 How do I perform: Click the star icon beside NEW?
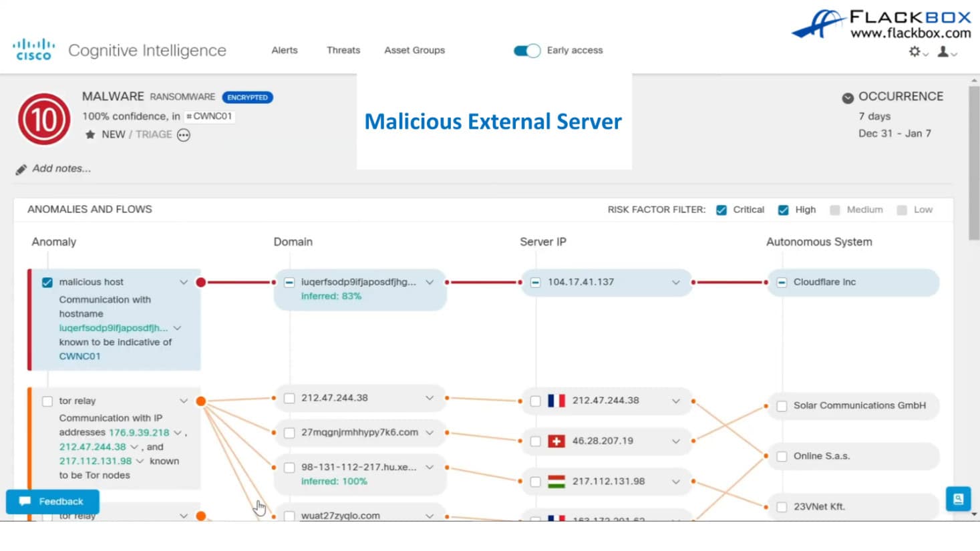90,135
